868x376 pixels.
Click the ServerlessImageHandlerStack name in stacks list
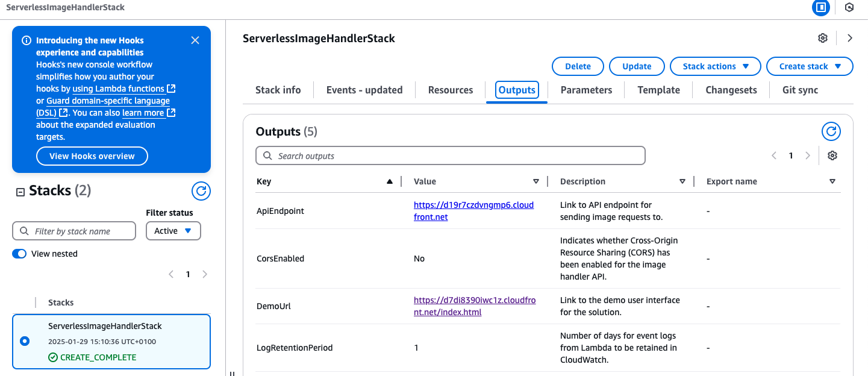coord(105,326)
